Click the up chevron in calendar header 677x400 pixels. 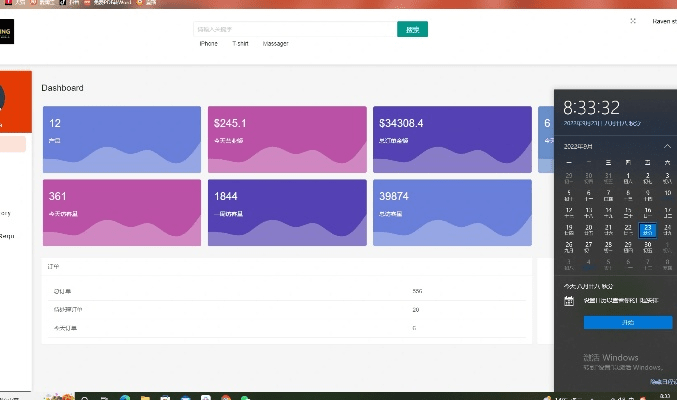pos(667,146)
